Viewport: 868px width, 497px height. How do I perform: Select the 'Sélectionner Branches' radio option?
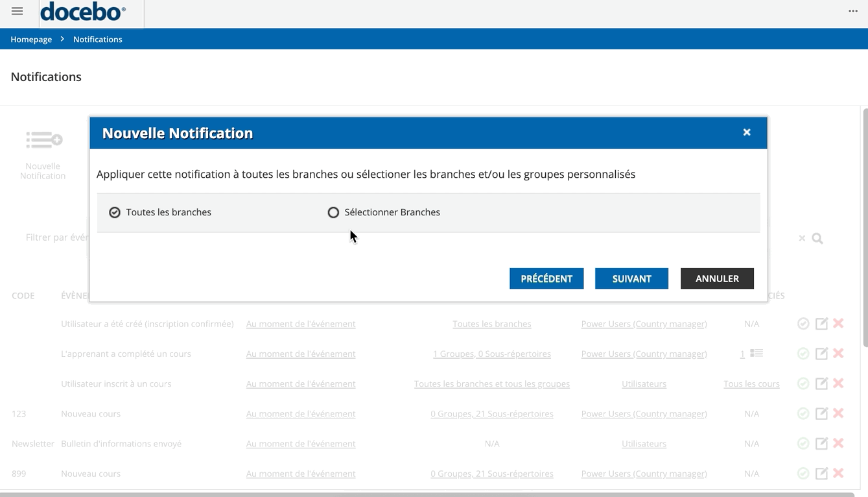click(x=333, y=213)
